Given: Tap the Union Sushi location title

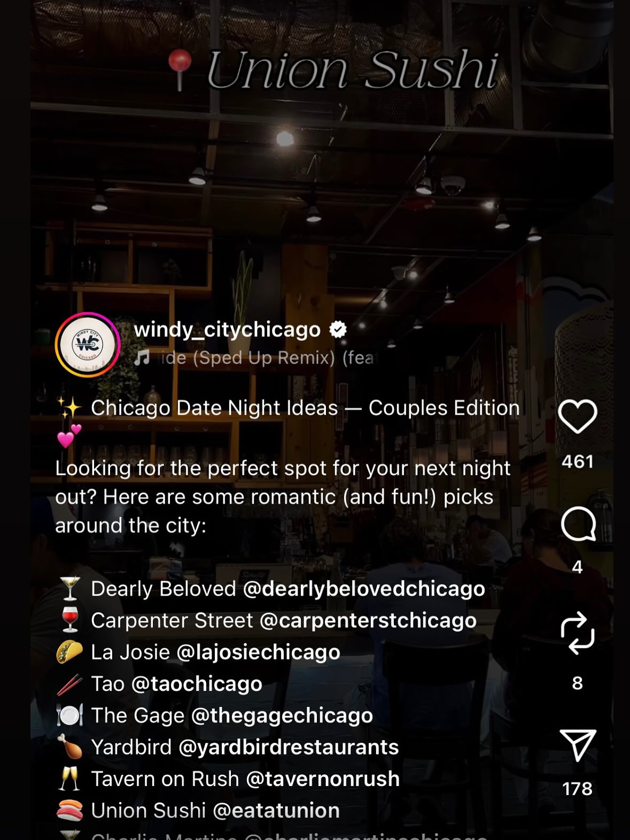Looking at the screenshot, I should click(353, 70).
